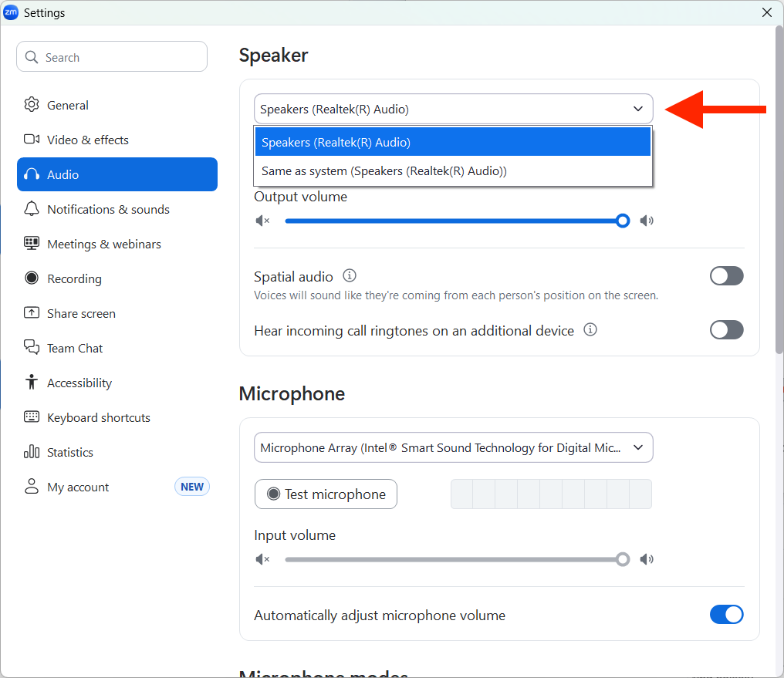Image resolution: width=784 pixels, height=678 pixels.
Task: Click the Zoom logo in title bar
Action: pos(11,12)
